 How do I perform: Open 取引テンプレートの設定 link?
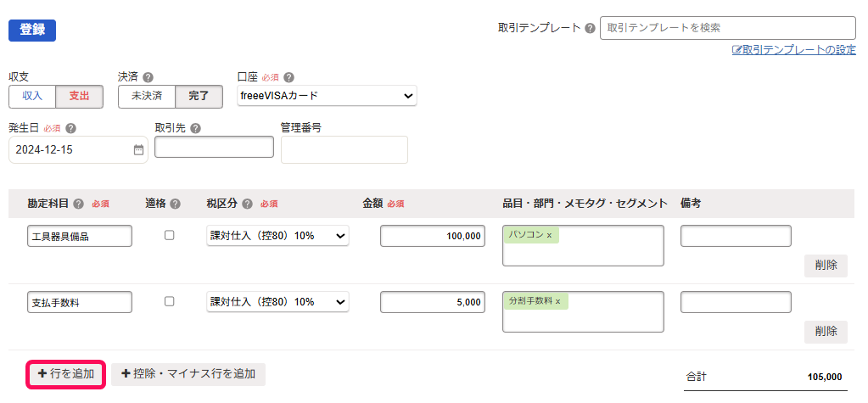[x=794, y=50]
